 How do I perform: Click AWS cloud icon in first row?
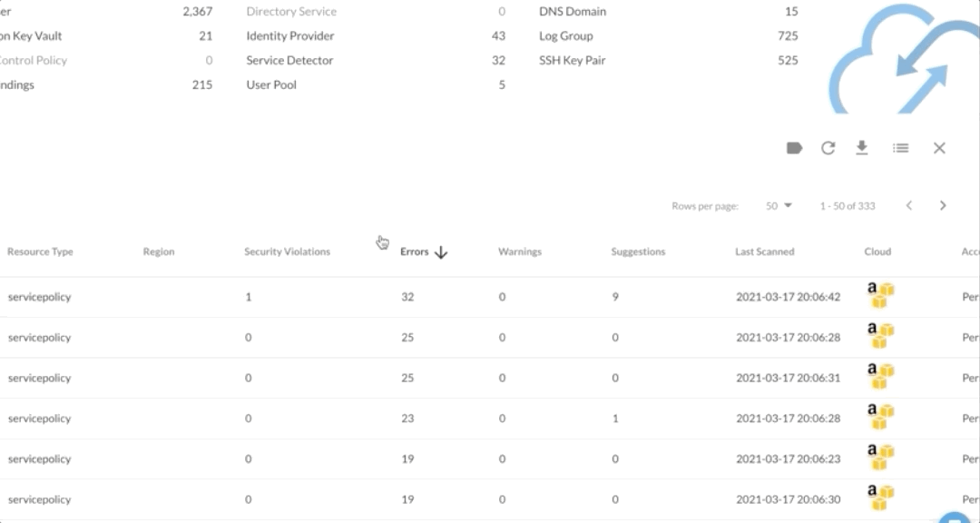click(x=880, y=296)
